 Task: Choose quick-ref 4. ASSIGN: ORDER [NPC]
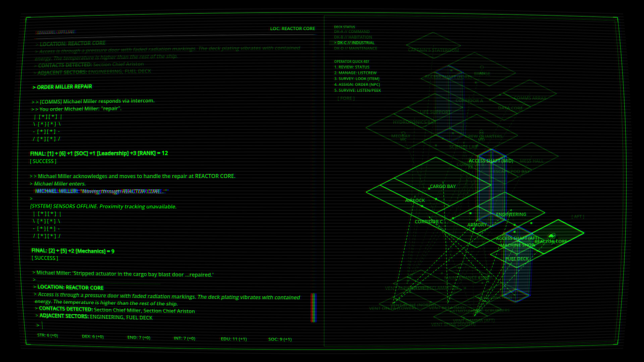click(357, 84)
